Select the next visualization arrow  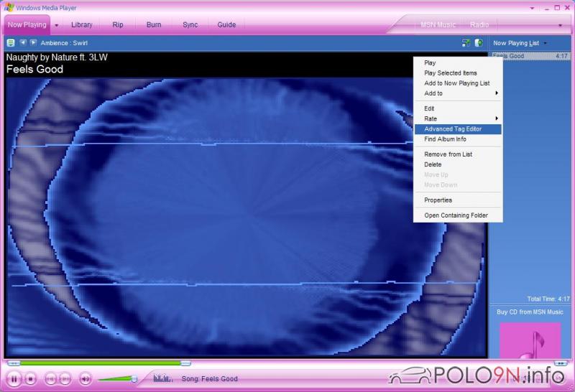pyautogui.click(x=33, y=43)
